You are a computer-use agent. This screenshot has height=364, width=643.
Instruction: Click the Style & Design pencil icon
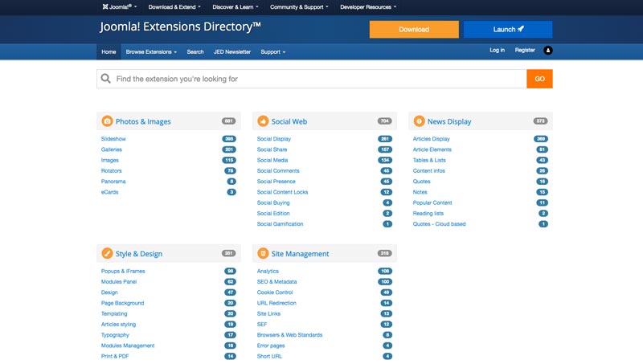click(107, 253)
